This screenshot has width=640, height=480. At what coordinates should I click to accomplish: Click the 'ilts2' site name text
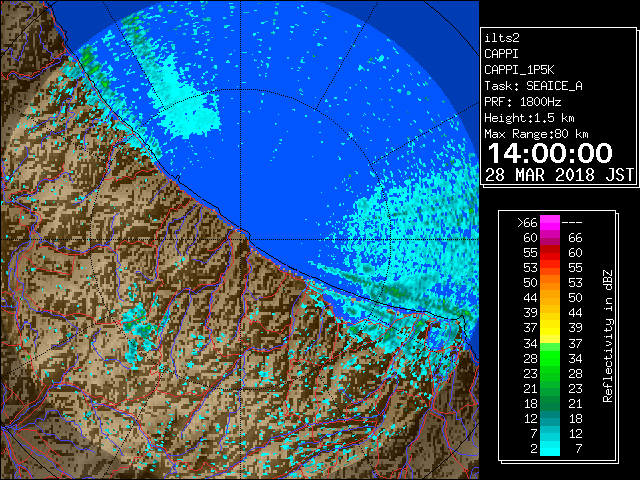click(502, 38)
